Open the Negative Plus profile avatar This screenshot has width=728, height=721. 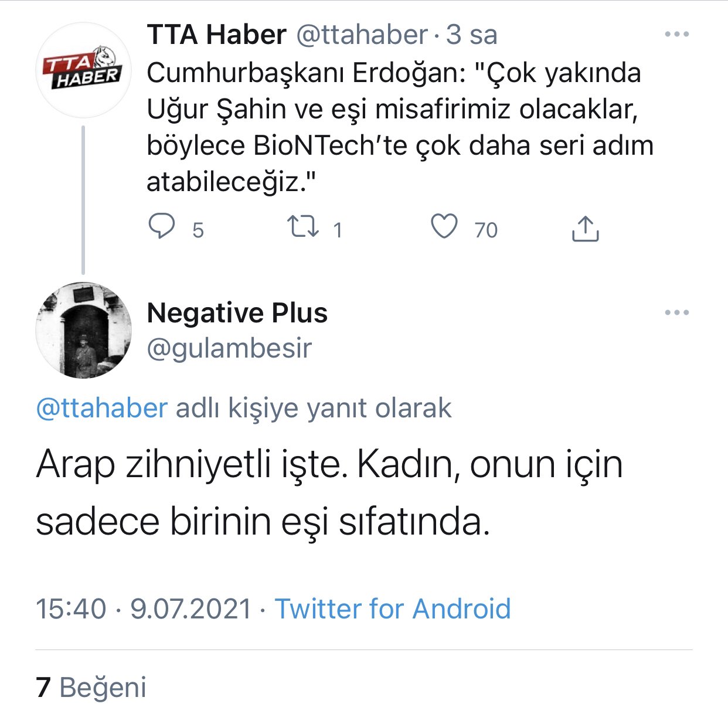pos(83,330)
